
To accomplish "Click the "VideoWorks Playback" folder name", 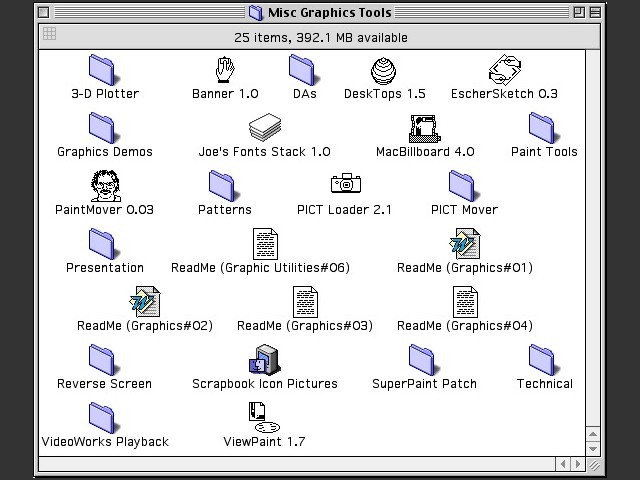I will [105, 442].
